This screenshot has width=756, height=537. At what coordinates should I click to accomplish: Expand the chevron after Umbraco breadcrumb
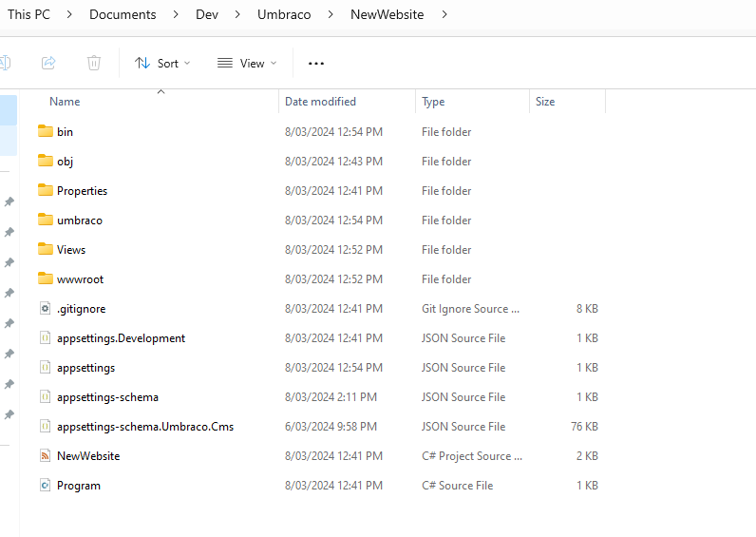(x=331, y=14)
